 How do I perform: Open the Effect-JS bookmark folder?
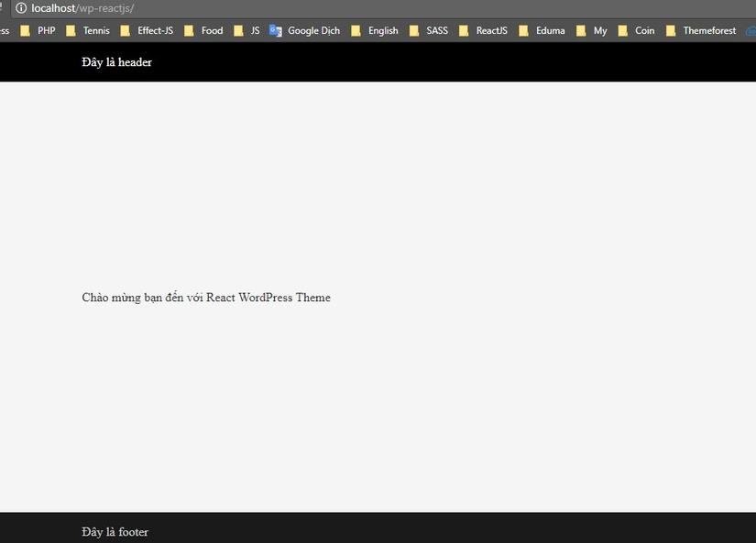[x=147, y=30]
